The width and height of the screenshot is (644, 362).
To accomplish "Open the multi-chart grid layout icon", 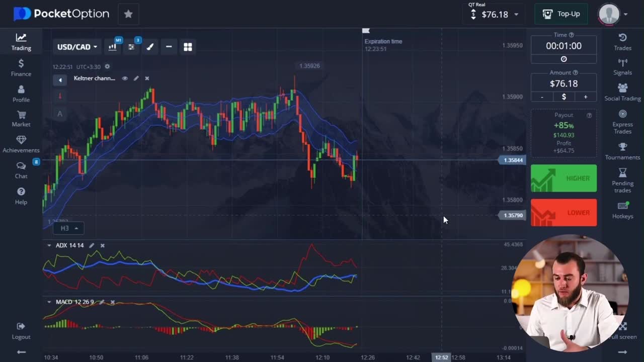I will [x=188, y=47].
